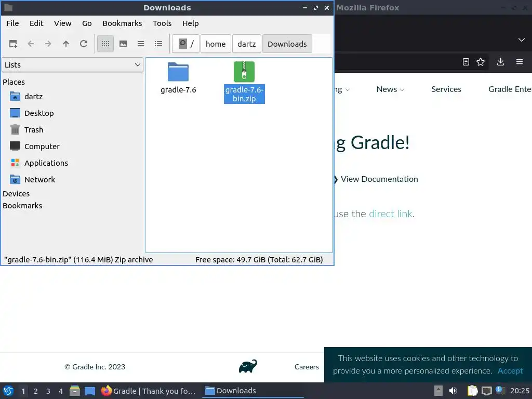The height and width of the screenshot is (399, 532).
Task: Launch file manager from taskbar
Action: [75, 391]
